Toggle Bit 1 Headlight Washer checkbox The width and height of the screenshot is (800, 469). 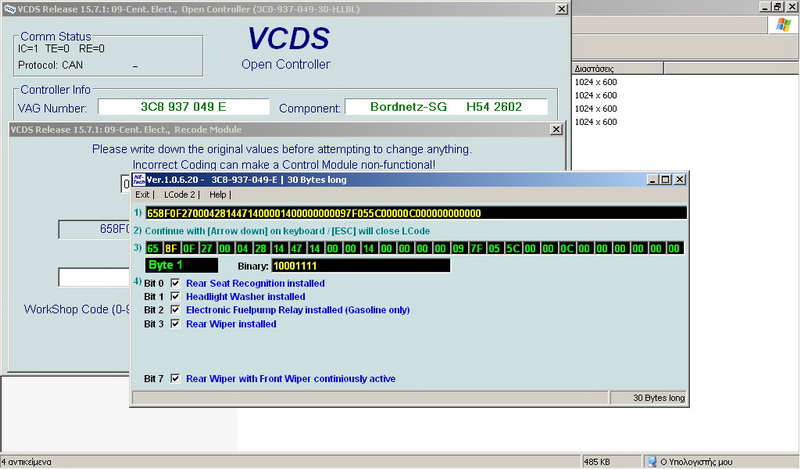[x=175, y=297]
